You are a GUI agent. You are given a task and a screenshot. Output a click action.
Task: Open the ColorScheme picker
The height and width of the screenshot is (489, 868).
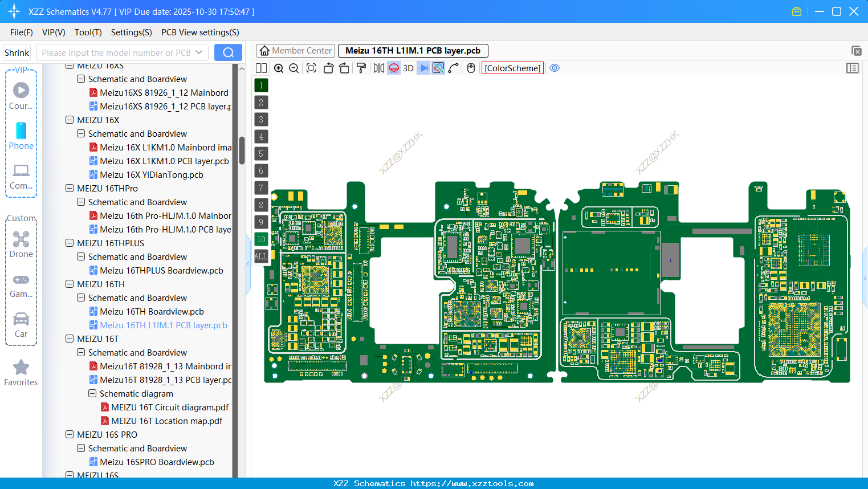(x=512, y=68)
